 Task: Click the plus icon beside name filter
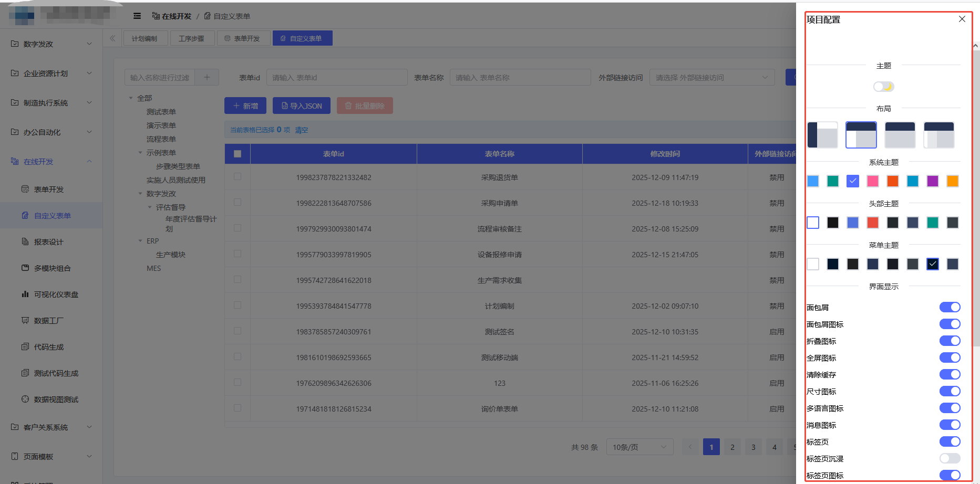click(207, 78)
